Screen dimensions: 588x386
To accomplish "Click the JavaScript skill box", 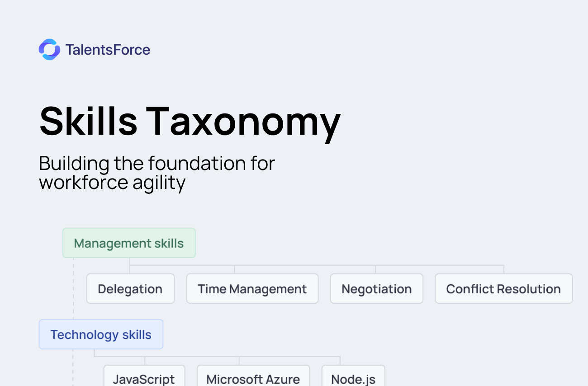I will [x=144, y=376].
